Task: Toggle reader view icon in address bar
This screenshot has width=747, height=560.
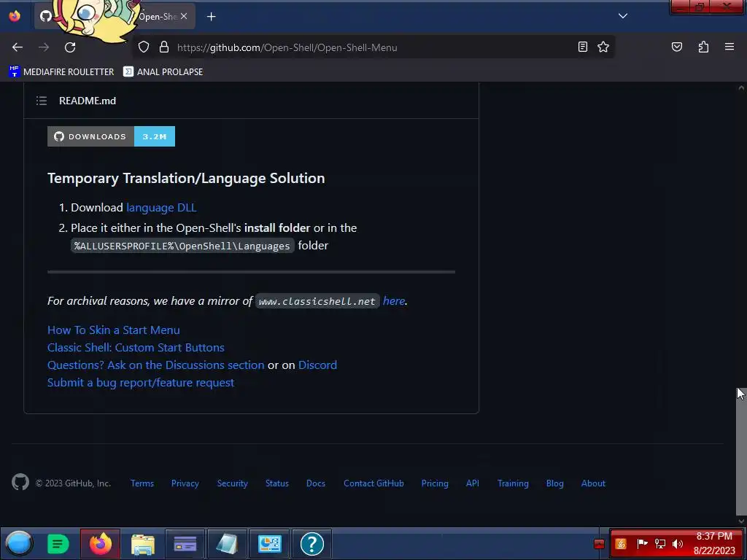Action: click(x=583, y=47)
